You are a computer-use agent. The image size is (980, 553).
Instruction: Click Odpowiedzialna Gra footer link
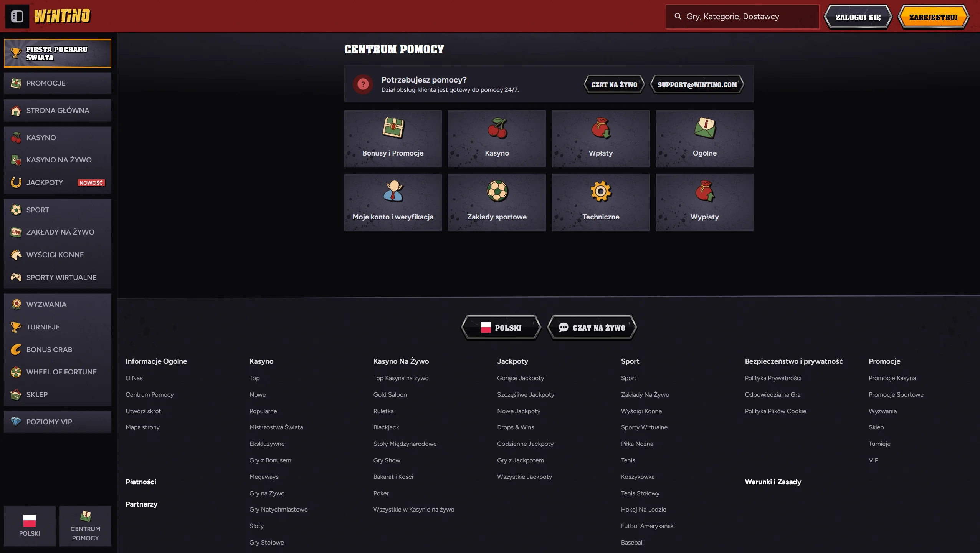773,394
